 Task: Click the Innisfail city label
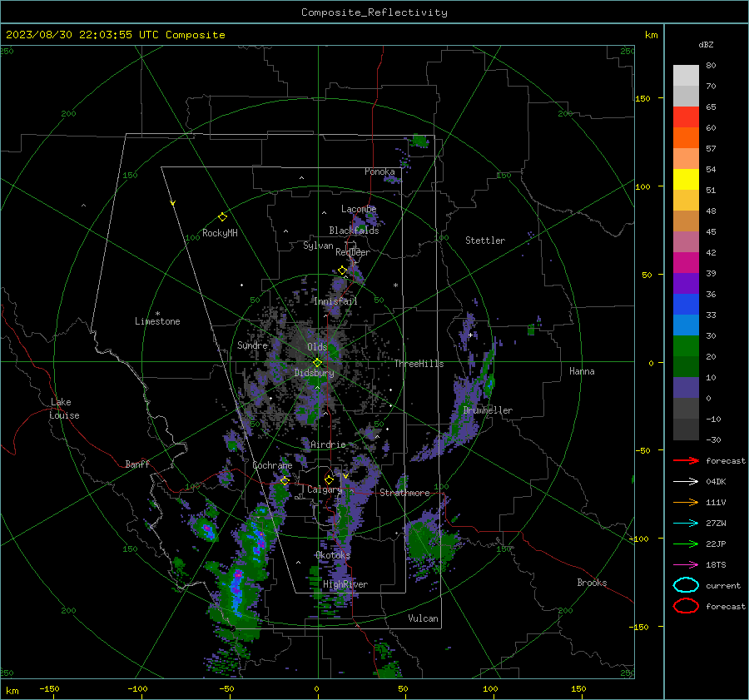(335, 301)
